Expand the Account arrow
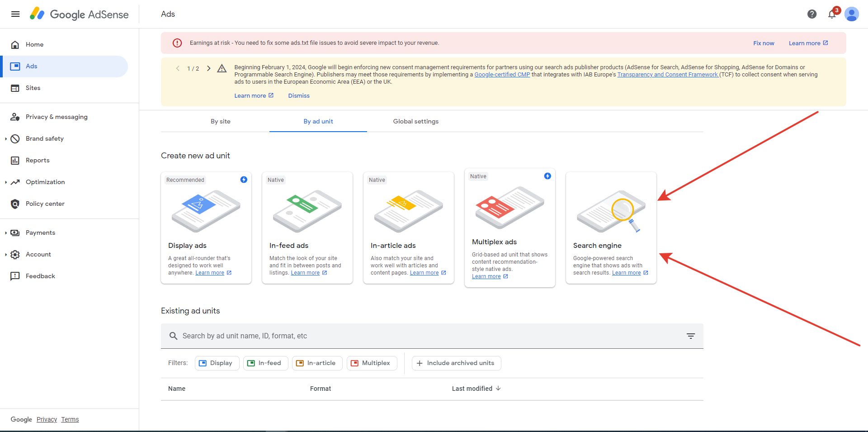The width and height of the screenshot is (868, 432). pos(6,255)
